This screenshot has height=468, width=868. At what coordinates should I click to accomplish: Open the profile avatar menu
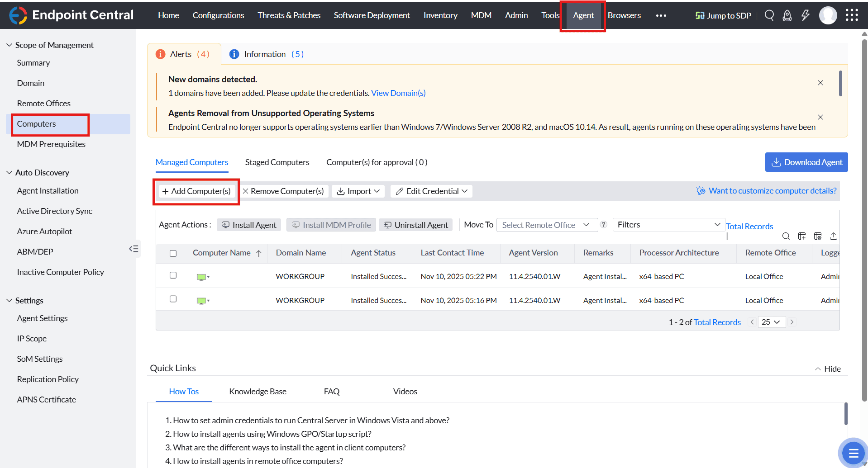[x=828, y=15]
